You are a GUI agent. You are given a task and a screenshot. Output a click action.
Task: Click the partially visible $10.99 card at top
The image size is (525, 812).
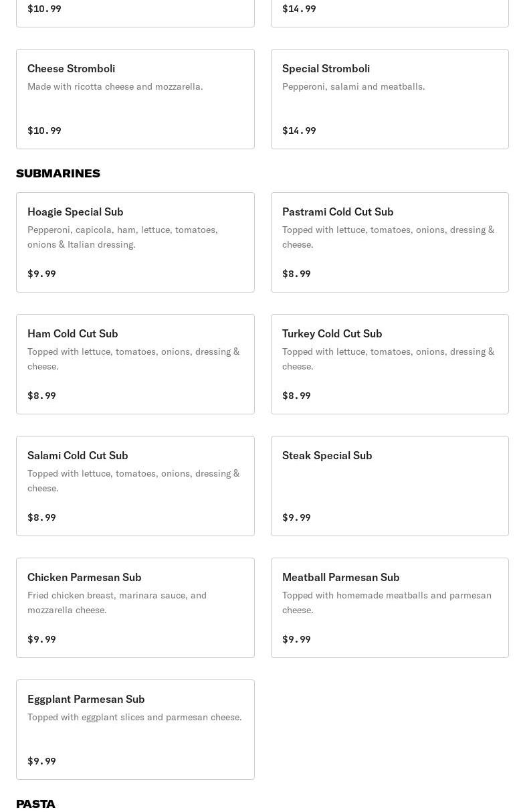pos(135,12)
